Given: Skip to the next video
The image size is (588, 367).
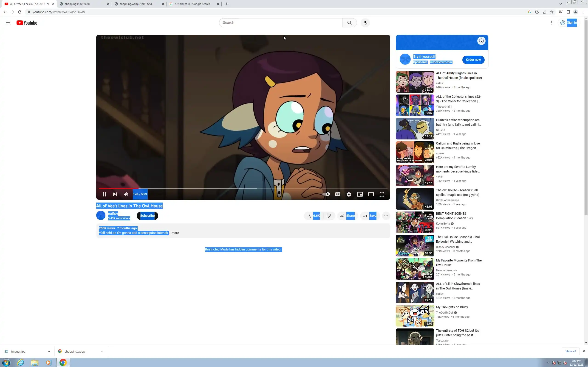Looking at the screenshot, I should 115,194.
